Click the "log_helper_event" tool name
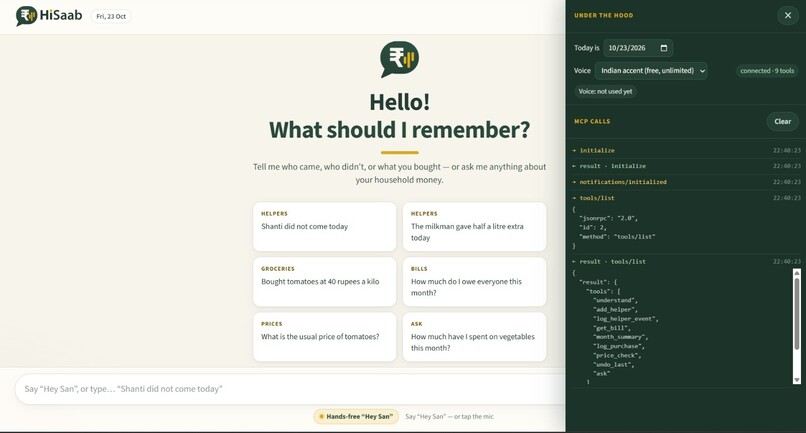The width and height of the screenshot is (806, 433). (626, 319)
